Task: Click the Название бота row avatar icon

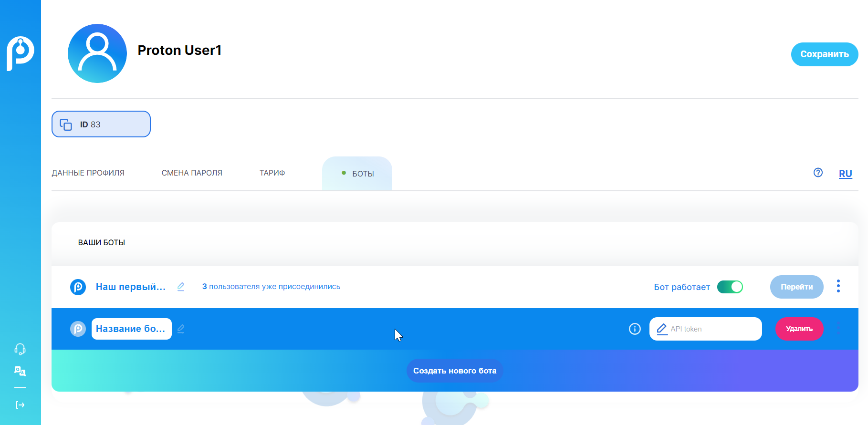Action: (x=78, y=329)
